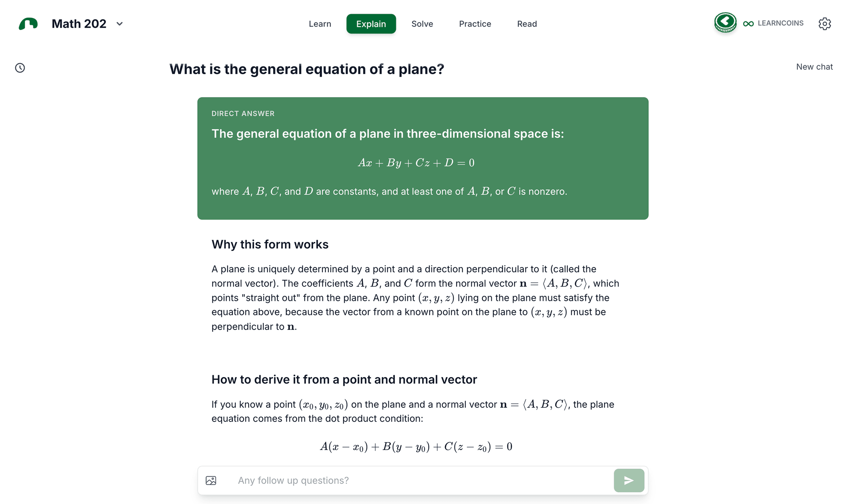Viewport: 846px width, 504px height.
Task: Click the LEARNCOINS label
Action: (x=780, y=23)
